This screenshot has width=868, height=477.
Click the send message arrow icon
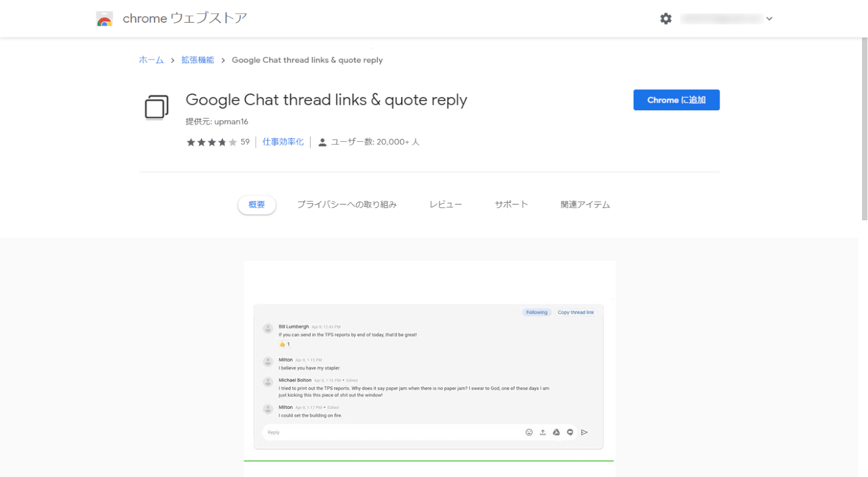coord(584,432)
